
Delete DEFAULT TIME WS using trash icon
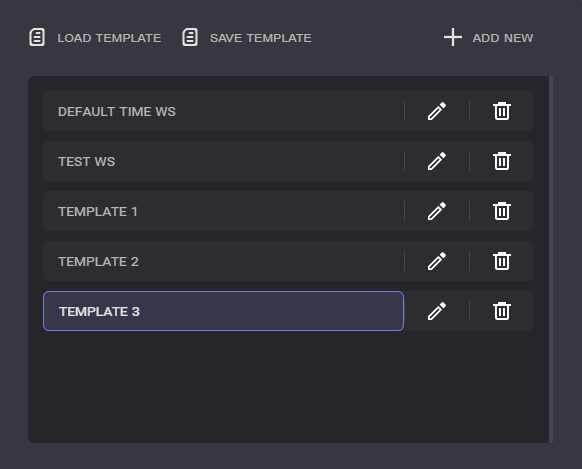pyautogui.click(x=502, y=111)
